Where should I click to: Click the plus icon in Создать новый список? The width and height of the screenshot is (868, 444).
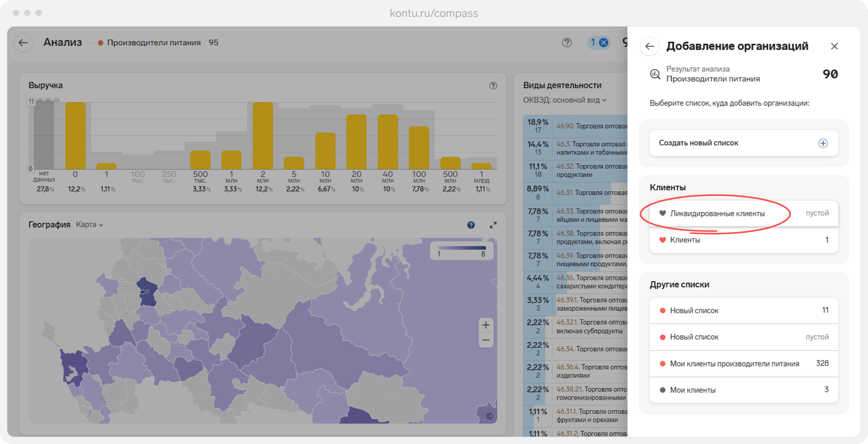[x=823, y=143]
